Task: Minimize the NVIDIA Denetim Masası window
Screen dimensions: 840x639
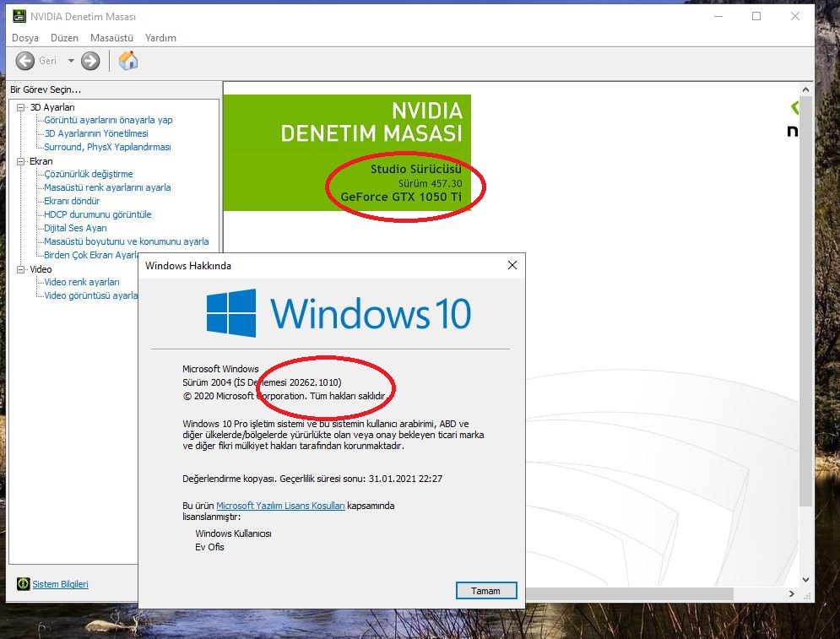Action: [x=718, y=16]
